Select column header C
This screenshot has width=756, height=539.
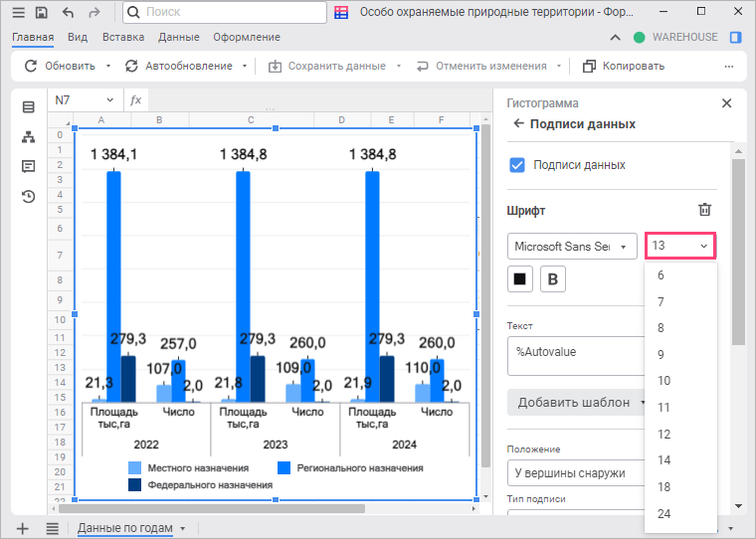coord(252,120)
